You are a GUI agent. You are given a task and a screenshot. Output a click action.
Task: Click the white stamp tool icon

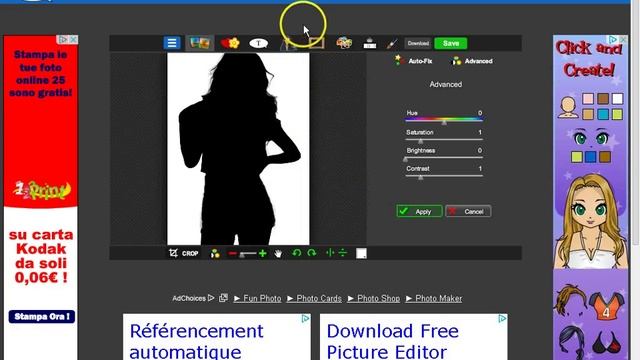coord(370,43)
